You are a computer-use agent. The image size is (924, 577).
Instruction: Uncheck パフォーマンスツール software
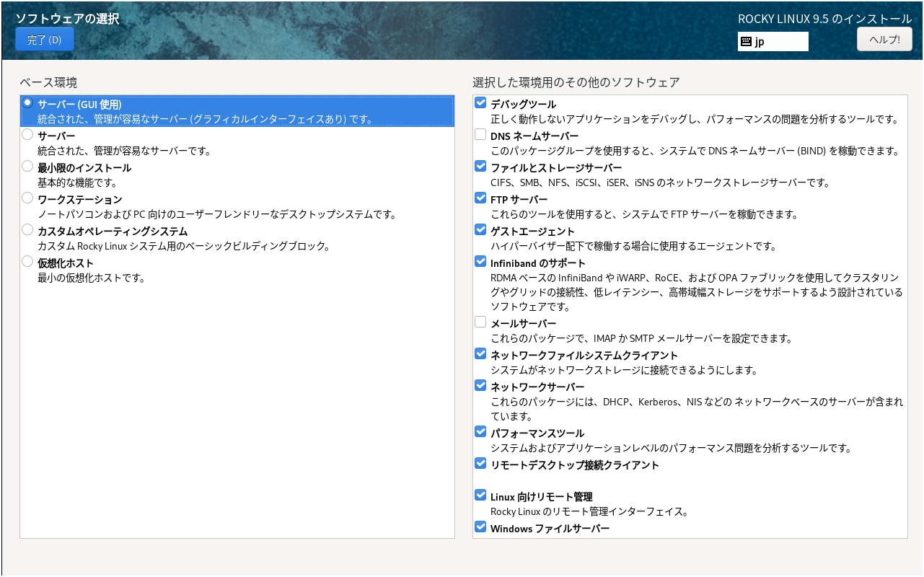pyautogui.click(x=480, y=431)
